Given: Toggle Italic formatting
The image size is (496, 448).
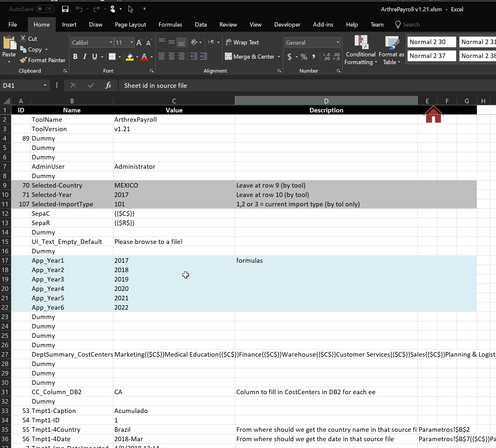Looking at the screenshot, I should tap(85, 57).
